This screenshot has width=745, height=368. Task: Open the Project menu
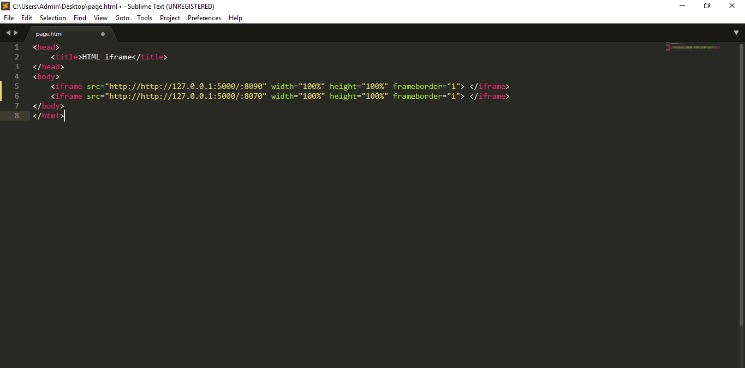coord(170,18)
